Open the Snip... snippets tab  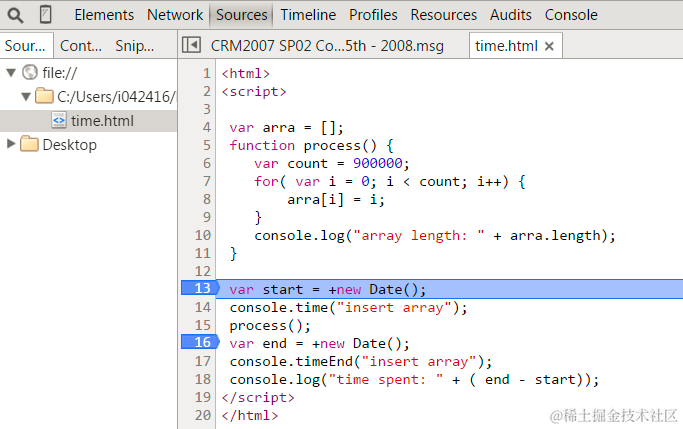[135, 45]
